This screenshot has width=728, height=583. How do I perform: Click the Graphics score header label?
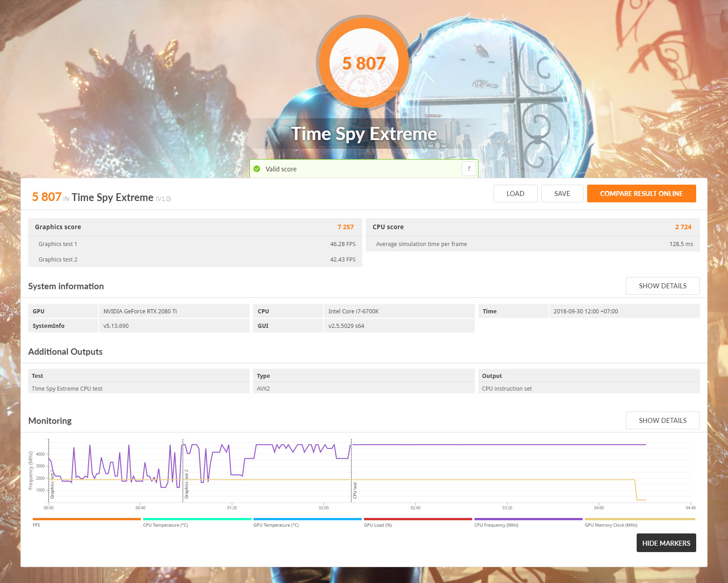click(x=58, y=227)
